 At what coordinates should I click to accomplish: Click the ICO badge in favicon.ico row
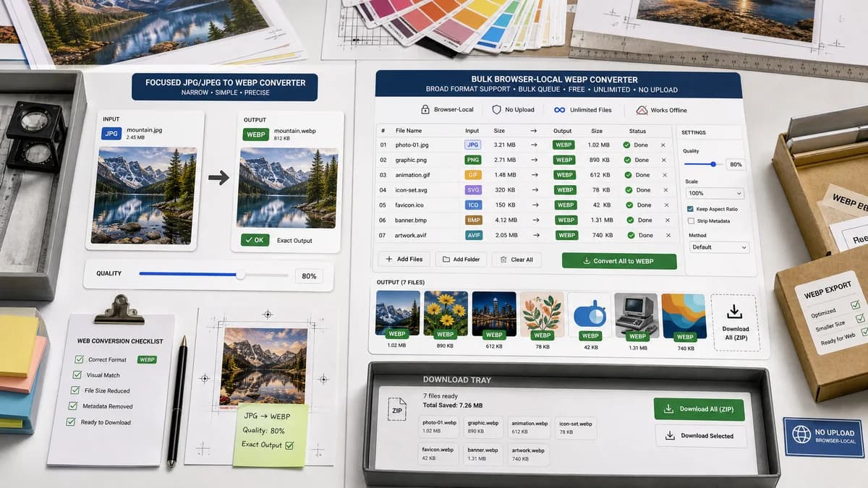tap(473, 205)
